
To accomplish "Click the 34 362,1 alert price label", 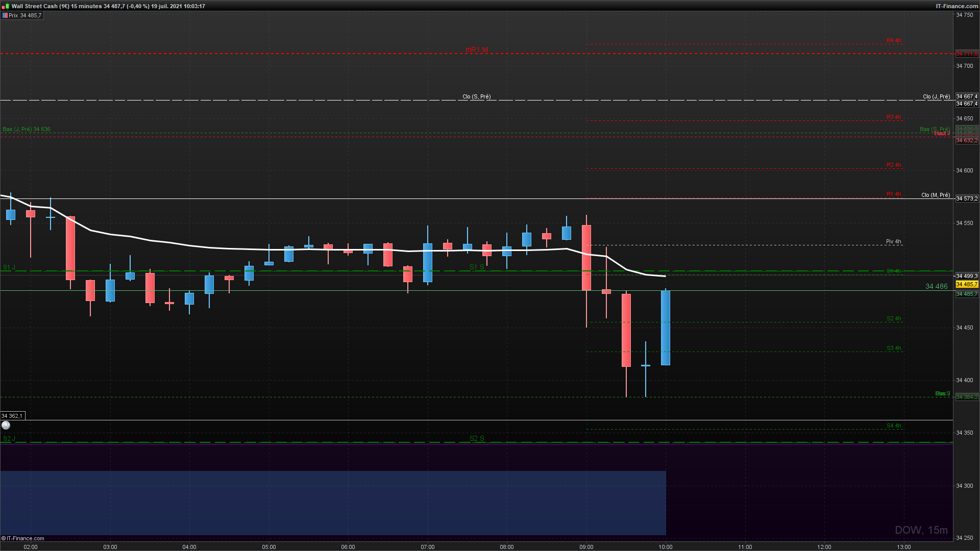I will 12,416.
